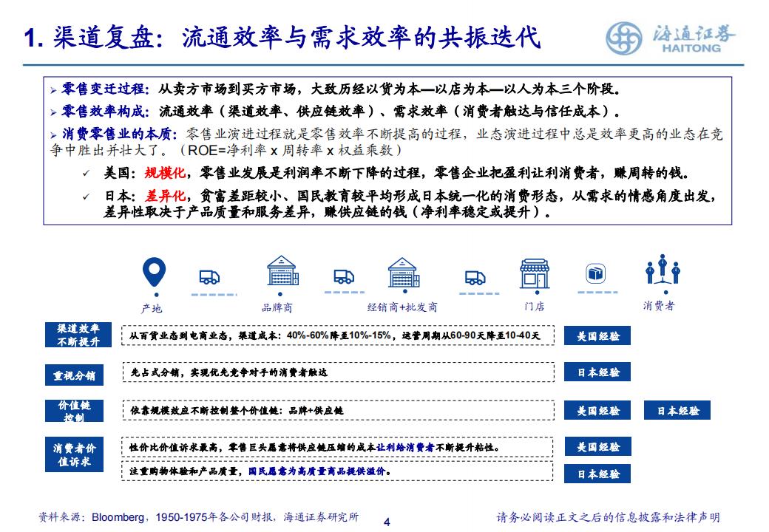This screenshot has width=769, height=532.
Task: Click the text 依靠规模效应不断控制整个价值链
Action: (204, 411)
